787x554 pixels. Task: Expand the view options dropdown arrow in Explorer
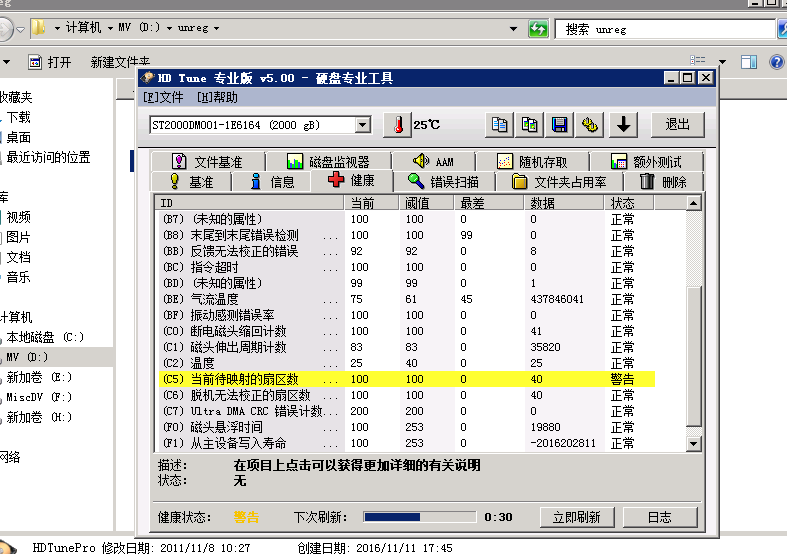722,62
